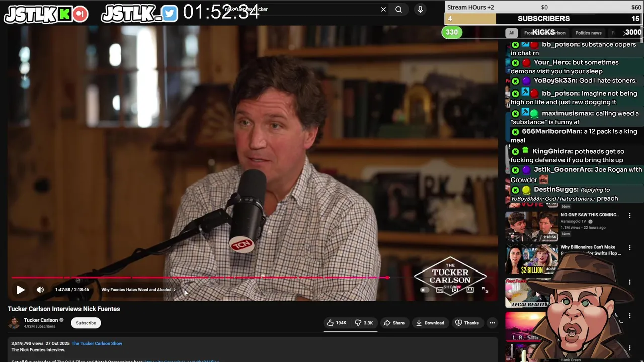Screen dimensions: 644x362
Task: Click the 1:47:58 / 2:18:46 time display
Action: coord(72,290)
